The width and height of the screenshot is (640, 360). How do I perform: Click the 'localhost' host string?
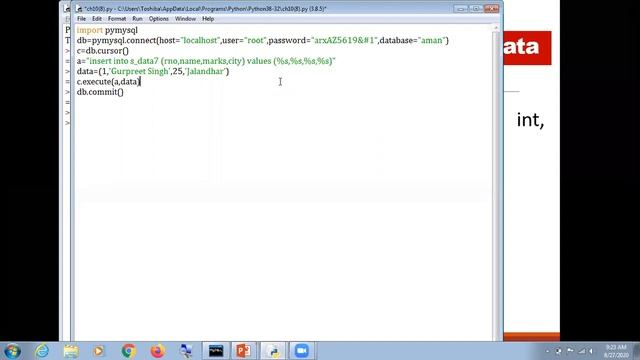pyautogui.click(x=200, y=40)
